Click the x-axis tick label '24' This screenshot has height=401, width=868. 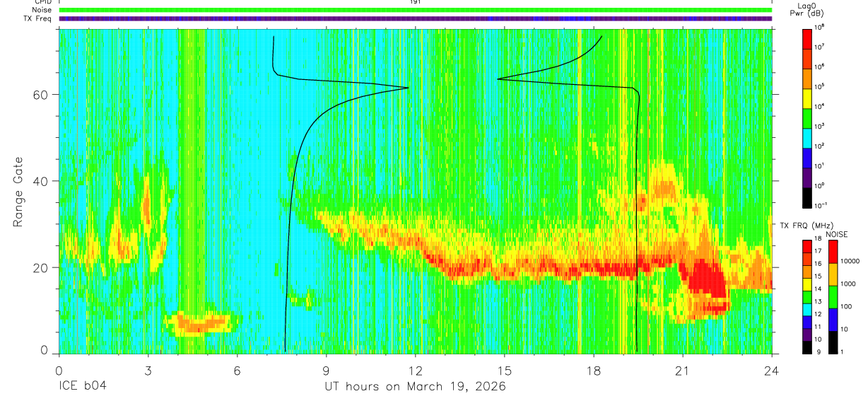click(x=772, y=371)
